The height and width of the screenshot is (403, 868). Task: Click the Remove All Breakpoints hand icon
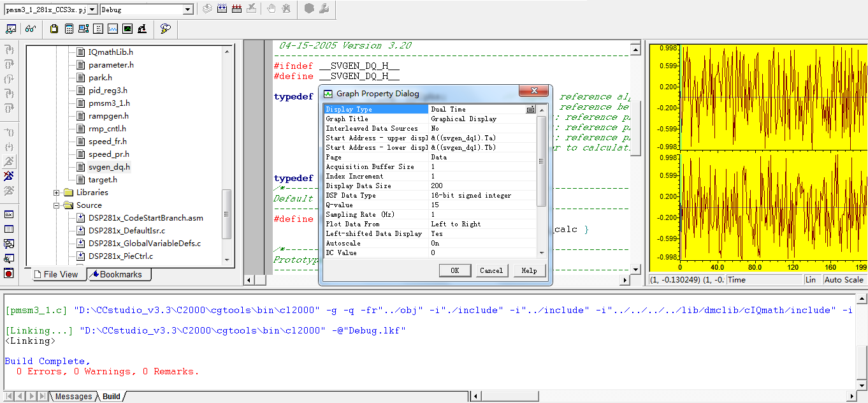click(286, 9)
